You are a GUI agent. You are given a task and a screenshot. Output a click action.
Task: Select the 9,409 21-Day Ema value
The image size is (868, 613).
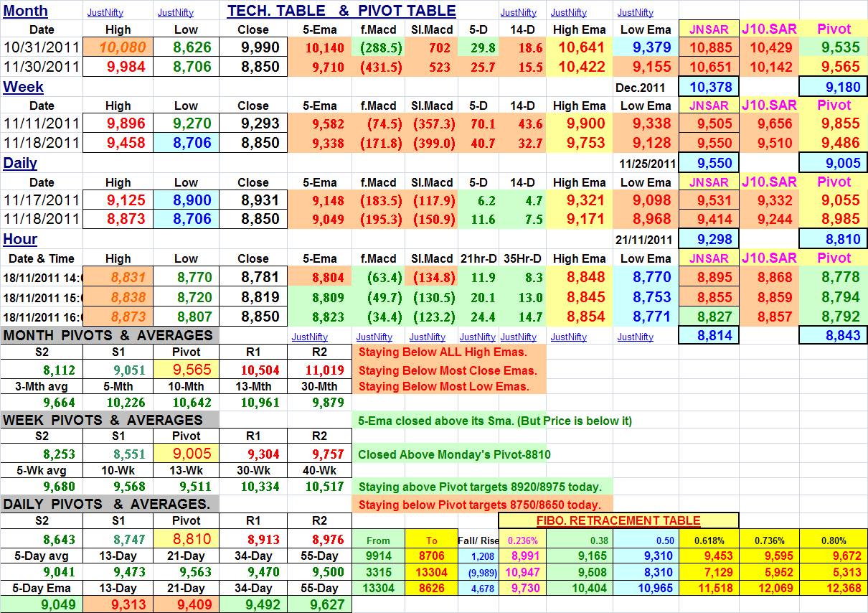tap(186, 604)
